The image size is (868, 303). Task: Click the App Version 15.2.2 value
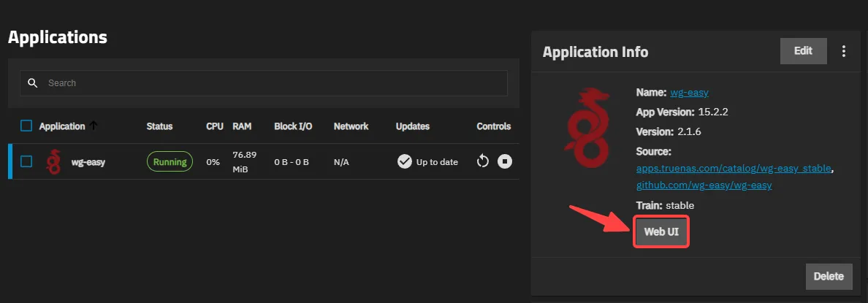click(x=712, y=112)
